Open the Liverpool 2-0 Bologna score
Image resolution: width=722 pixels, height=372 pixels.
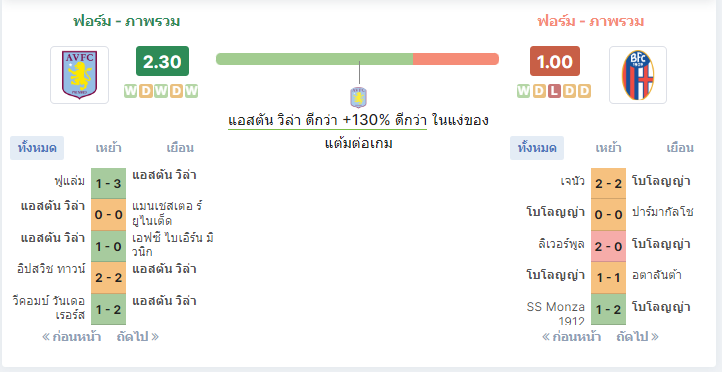(x=608, y=246)
